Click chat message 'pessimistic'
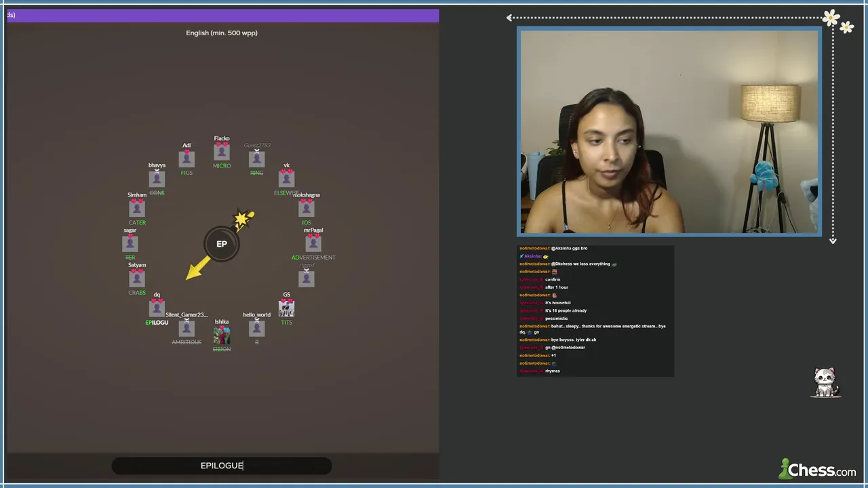Image resolution: width=868 pixels, height=488 pixels. tap(557, 319)
